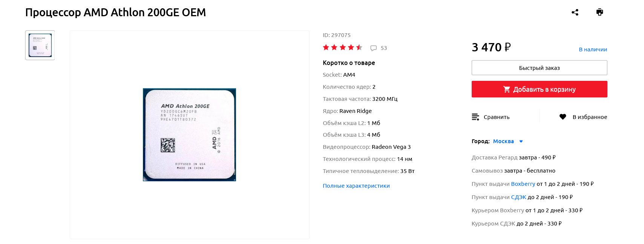This screenshot has width=644, height=244.
Task: Expand city selector via blue arrow
Action: [x=521, y=142]
